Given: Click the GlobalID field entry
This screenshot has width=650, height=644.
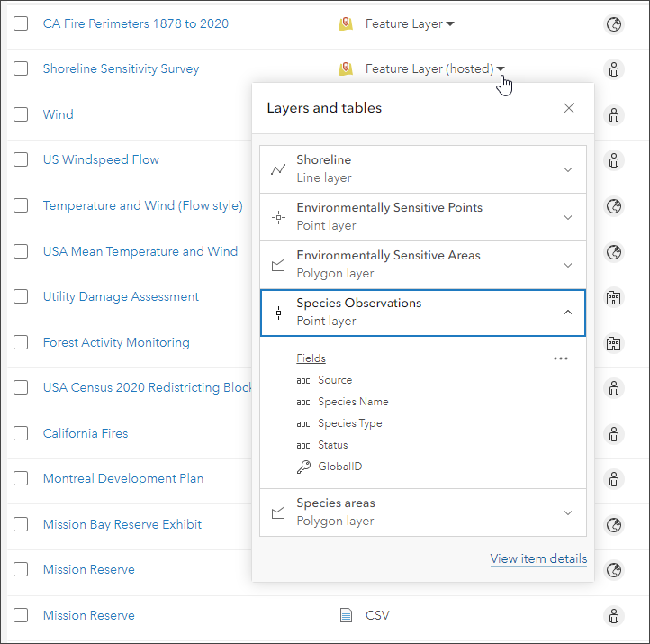Looking at the screenshot, I should click(340, 467).
